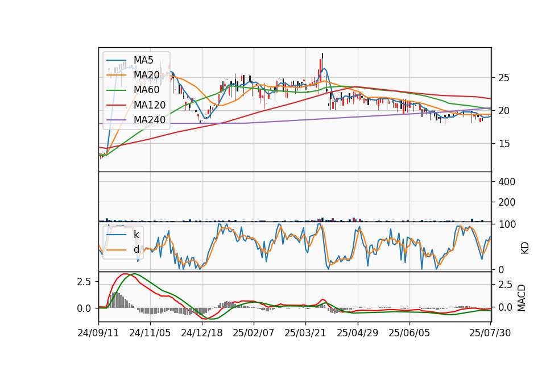Screen dimensions: 546x392
Task: Click the price axis value 15
Action: [504, 144]
